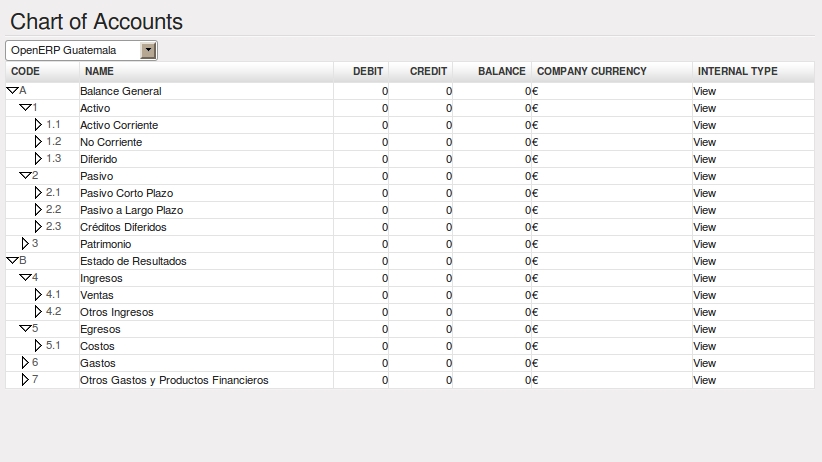This screenshot has height=462, width=822.
Task: Select the Otros Ingresos account row
Action: tap(410, 312)
